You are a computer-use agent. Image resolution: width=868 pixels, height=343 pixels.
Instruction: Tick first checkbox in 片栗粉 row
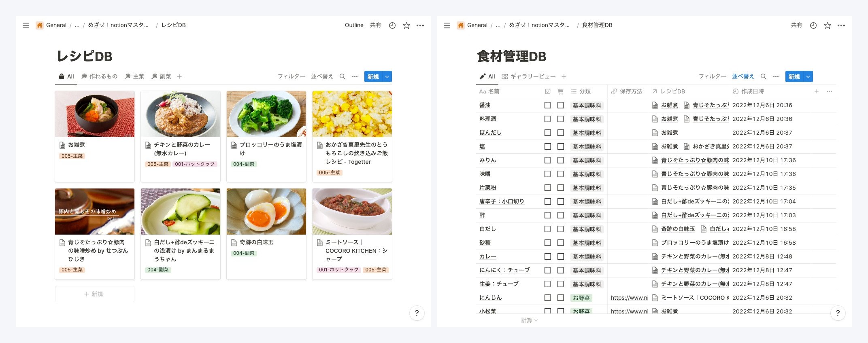(x=548, y=188)
